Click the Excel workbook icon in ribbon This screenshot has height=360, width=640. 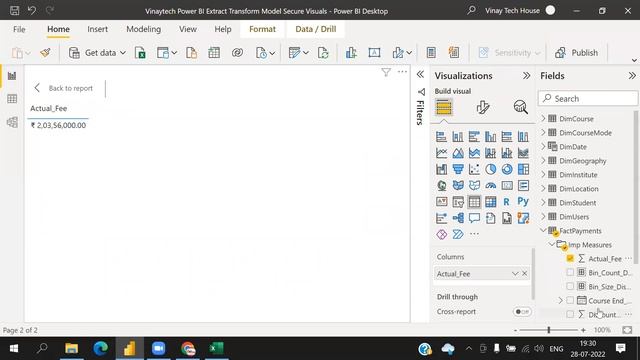pos(140,53)
